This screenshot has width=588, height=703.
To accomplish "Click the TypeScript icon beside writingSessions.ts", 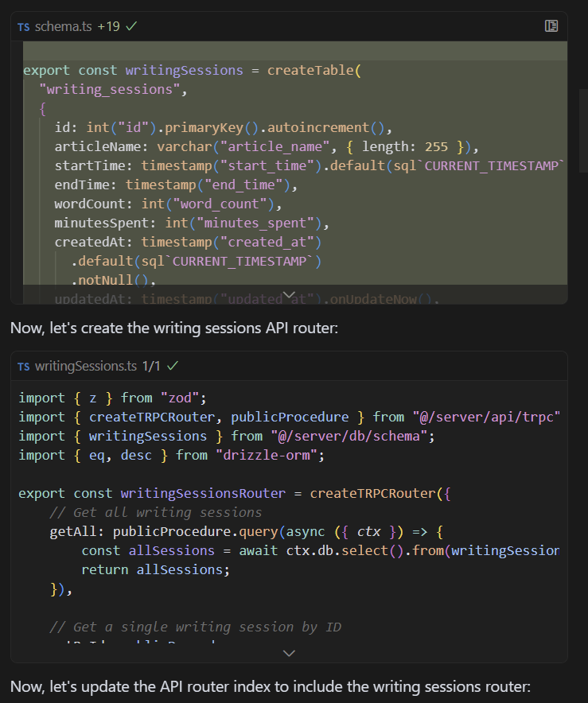I will point(24,367).
